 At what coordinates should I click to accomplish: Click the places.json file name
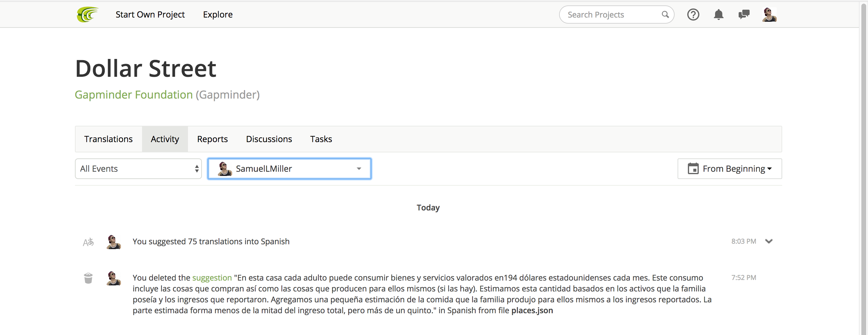tap(532, 311)
